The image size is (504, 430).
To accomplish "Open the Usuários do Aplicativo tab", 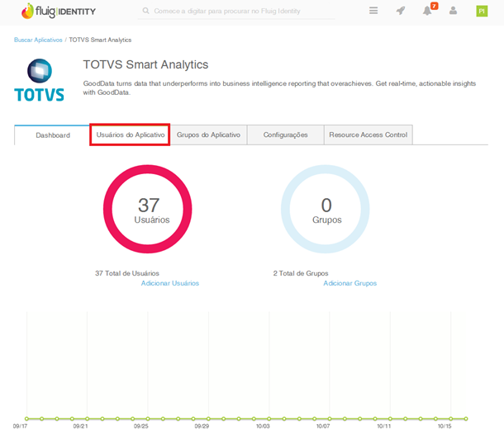I will coord(130,135).
